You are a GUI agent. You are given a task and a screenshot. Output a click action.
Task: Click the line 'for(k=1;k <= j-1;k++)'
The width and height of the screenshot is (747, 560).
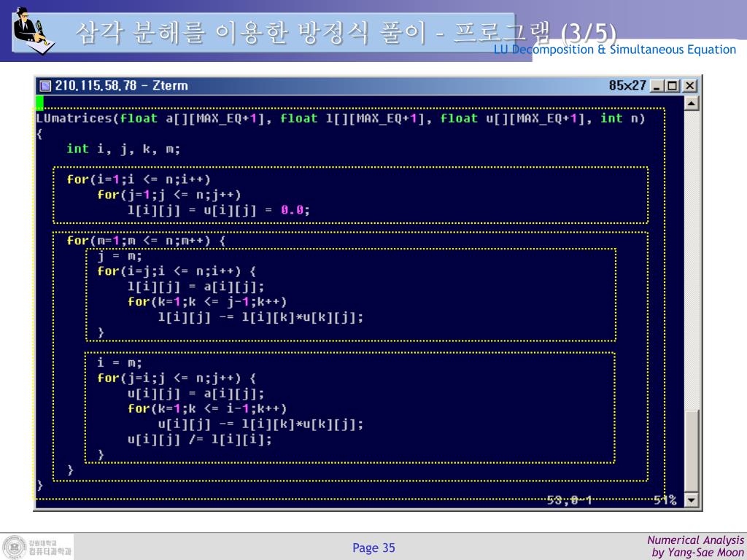pyautogui.click(x=207, y=302)
